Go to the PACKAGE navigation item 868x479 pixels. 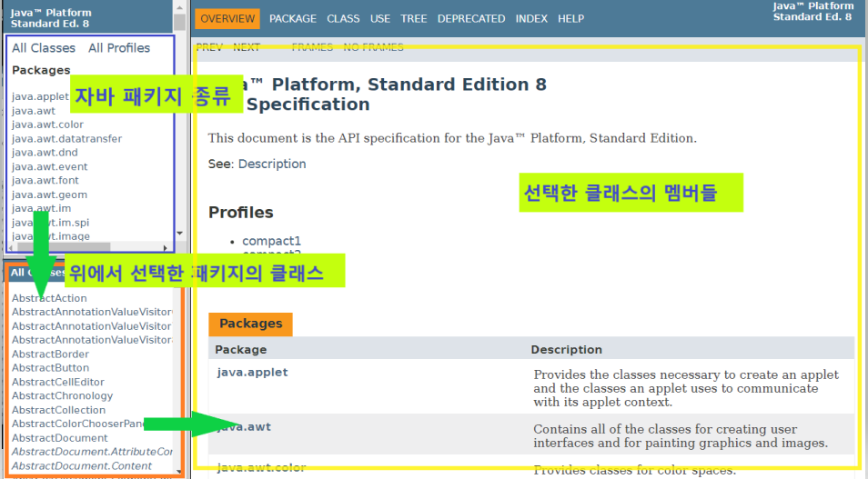click(293, 19)
